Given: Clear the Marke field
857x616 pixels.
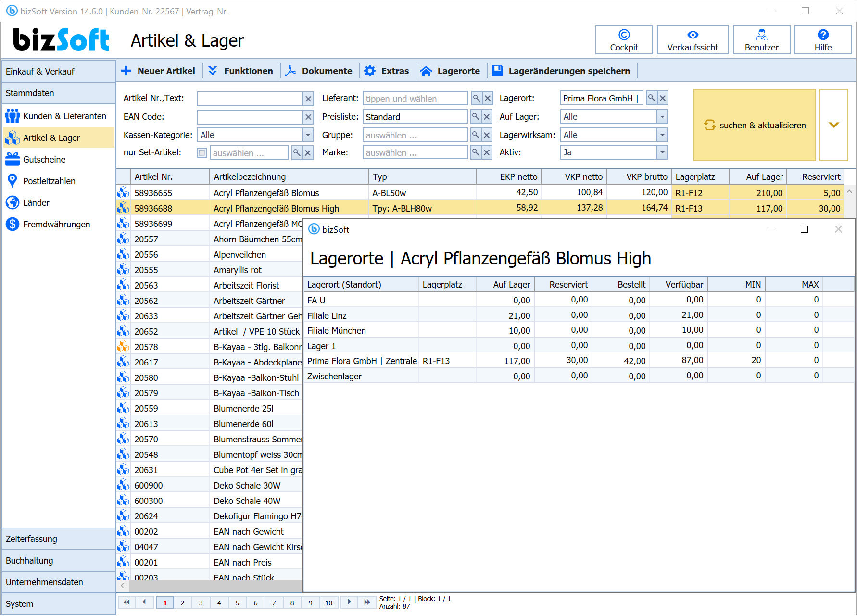Looking at the screenshot, I should coord(487,152).
